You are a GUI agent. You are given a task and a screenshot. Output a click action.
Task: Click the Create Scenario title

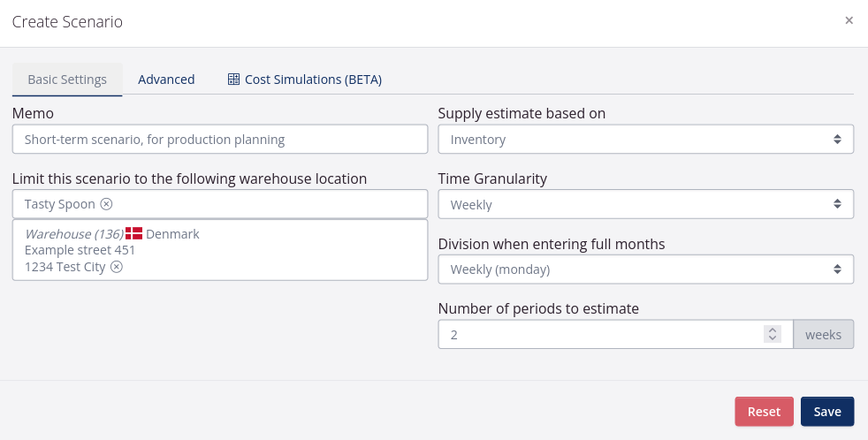pyautogui.click(x=67, y=21)
